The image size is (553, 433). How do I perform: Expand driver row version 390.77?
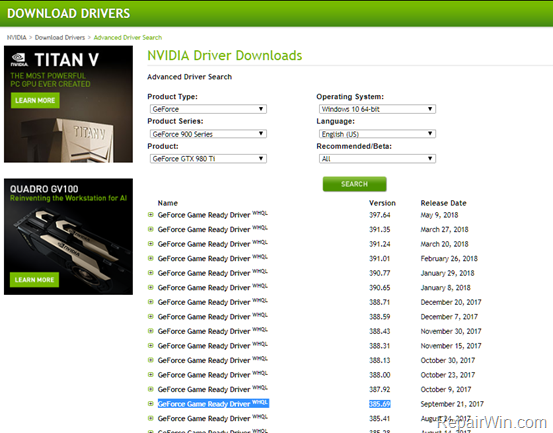pyautogui.click(x=151, y=273)
